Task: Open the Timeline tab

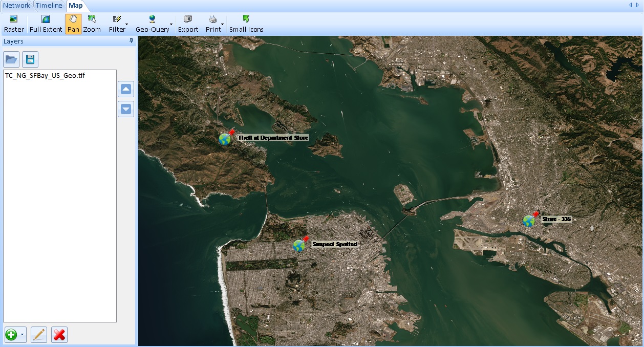Action: [x=49, y=5]
